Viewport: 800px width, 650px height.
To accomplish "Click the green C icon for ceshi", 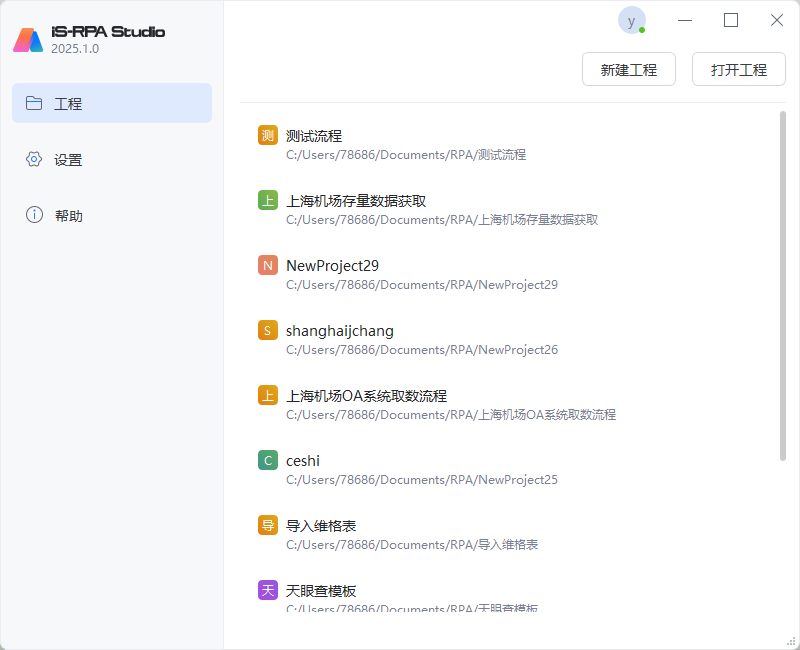I will 267,460.
